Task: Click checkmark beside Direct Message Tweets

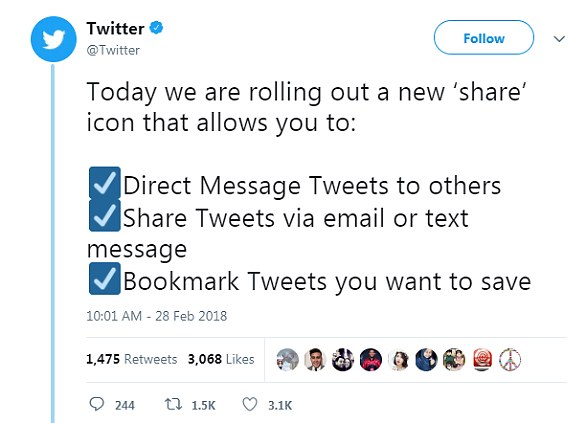Action: (x=105, y=183)
